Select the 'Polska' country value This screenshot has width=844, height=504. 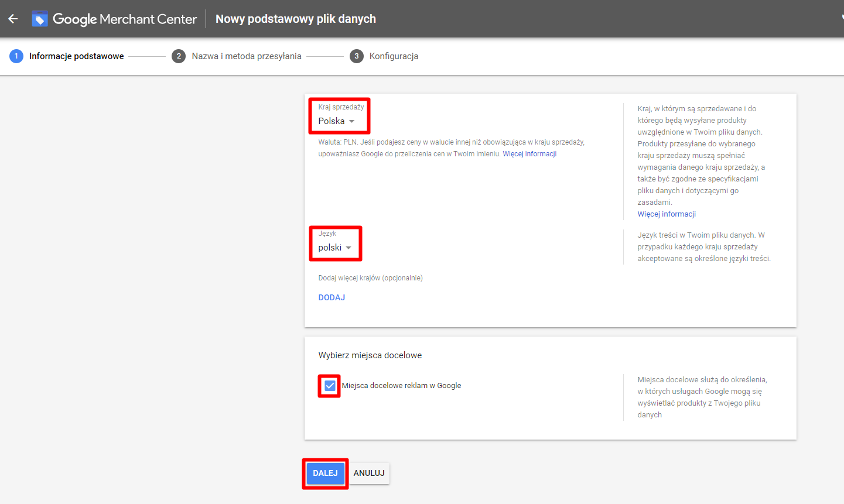(332, 121)
